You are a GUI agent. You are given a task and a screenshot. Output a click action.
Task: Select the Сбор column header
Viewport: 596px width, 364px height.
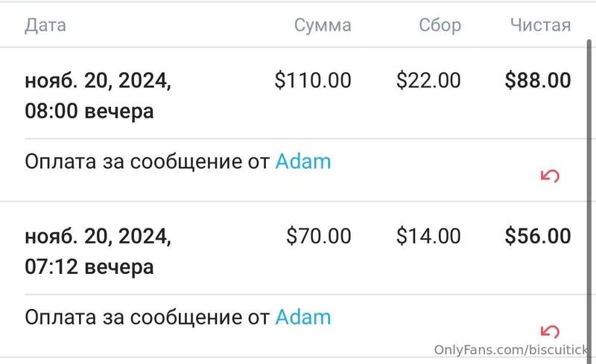[x=440, y=25]
